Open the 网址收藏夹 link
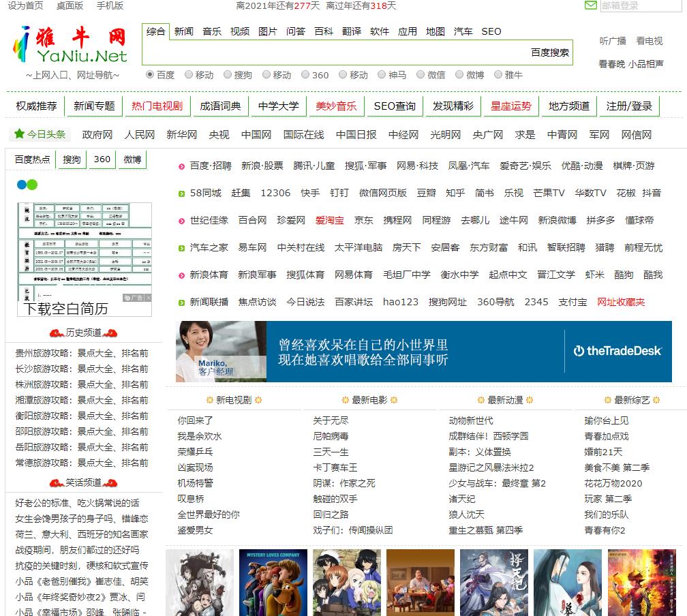 (x=621, y=302)
